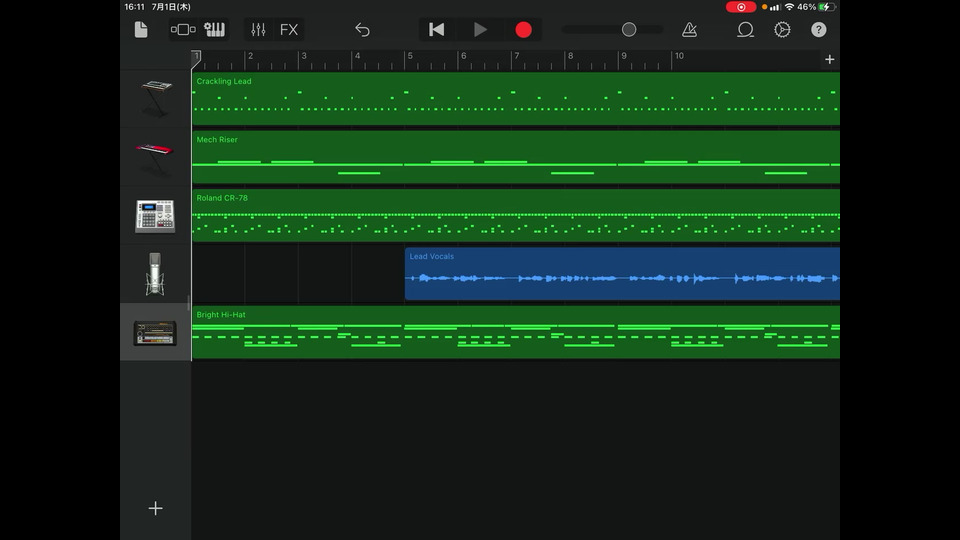
Task: Open My Songs document browser
Action: coord(141,29)
